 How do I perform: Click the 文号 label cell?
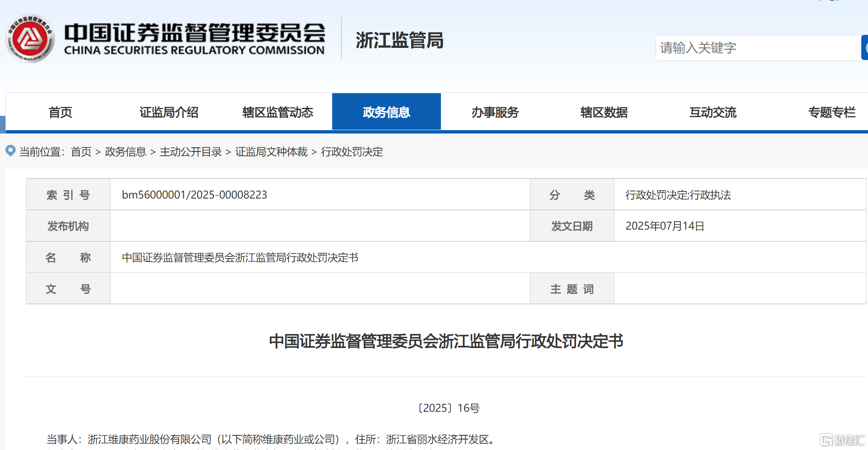click(x=68, y=289)
